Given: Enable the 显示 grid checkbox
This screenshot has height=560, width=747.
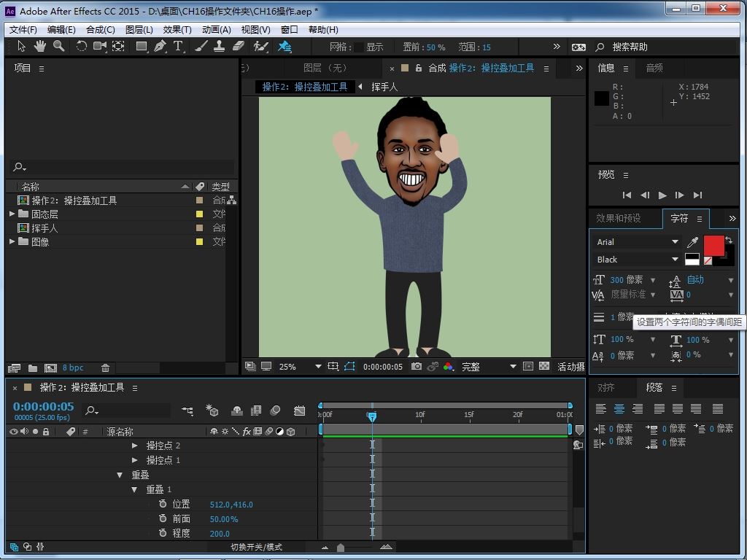Looking at the screenshot, I should tap(358, 47).
